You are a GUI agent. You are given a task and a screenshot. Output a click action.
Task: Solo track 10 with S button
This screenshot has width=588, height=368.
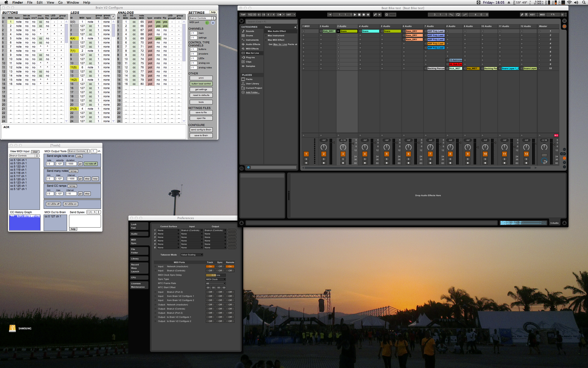(x=485, y=159)
